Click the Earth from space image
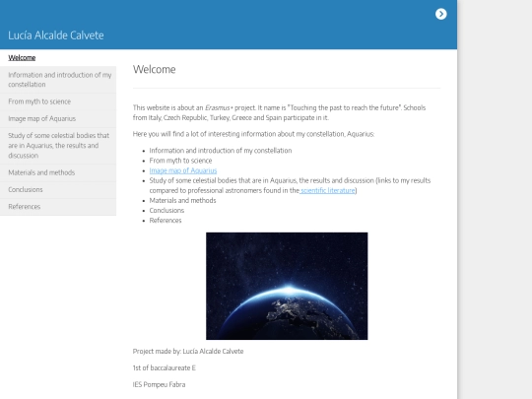The height and width of the screenshot is (399, 532). point(287,286)
